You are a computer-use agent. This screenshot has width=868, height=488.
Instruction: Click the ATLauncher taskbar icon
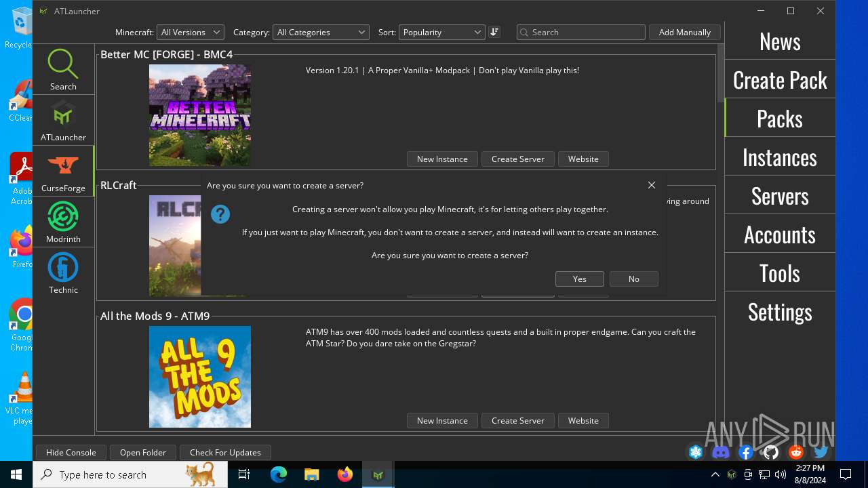[378, 474]
